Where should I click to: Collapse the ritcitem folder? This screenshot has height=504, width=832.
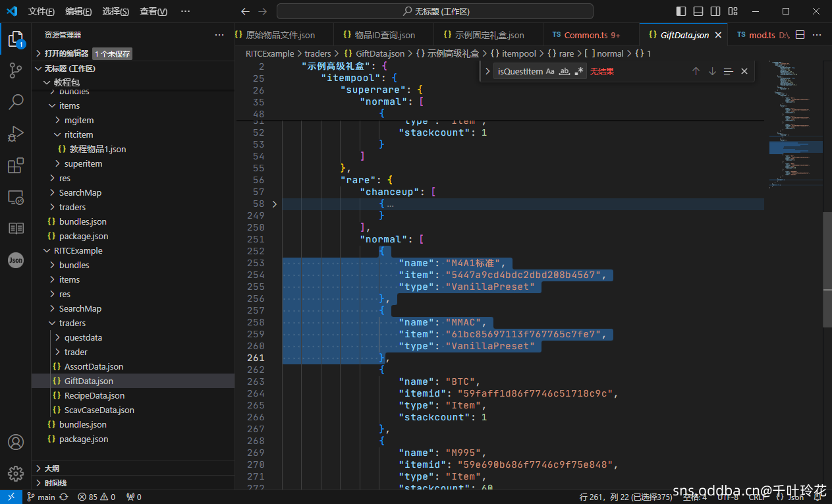(x=133, y=134)
